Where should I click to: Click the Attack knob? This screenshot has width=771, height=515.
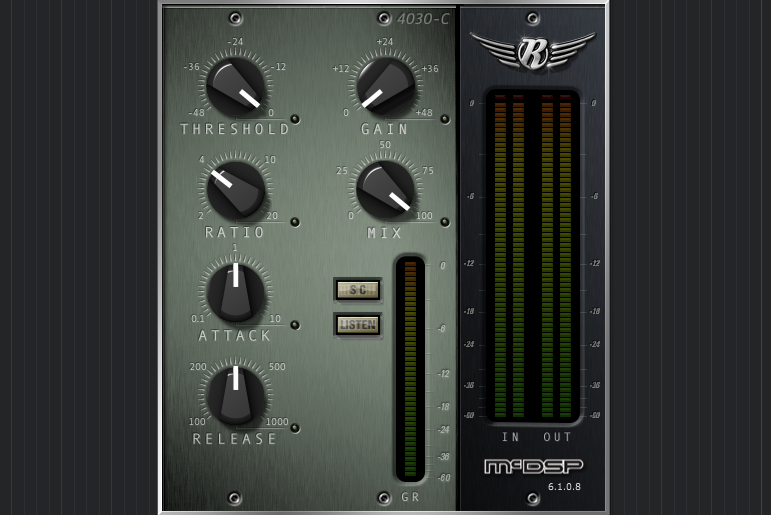pos(236,293)
